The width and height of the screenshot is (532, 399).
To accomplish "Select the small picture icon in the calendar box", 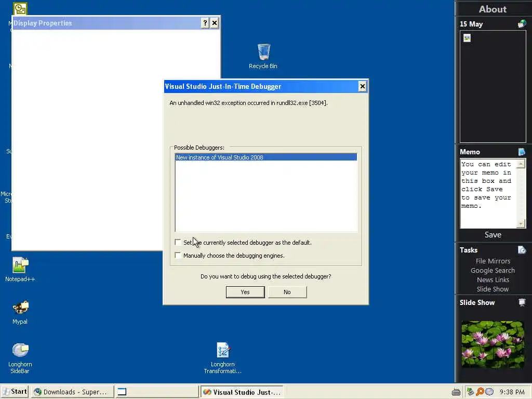I will click(x=467, y=38).
